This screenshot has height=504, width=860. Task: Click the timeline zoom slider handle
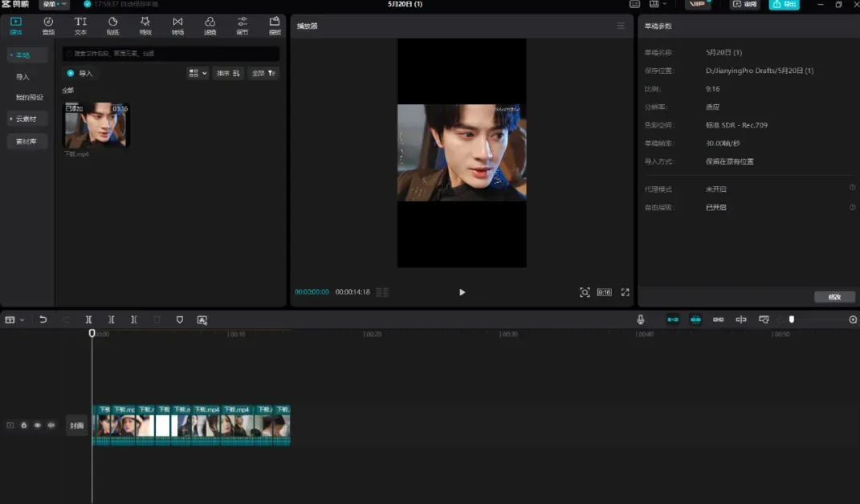click(x=792, y=319)
